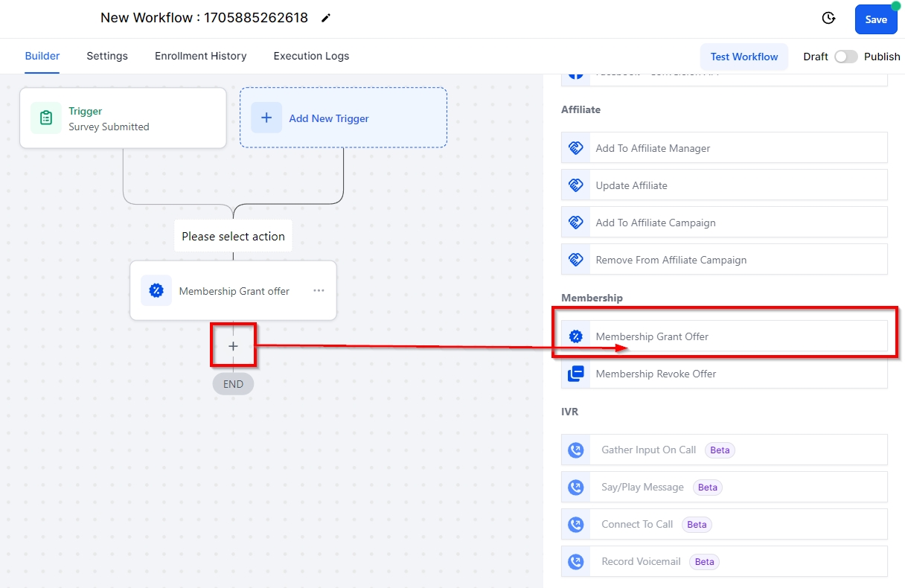
Task: Click the Survey Submitted trigger clipboard icon
Action: pyautogui.click(x=46, y=118)
